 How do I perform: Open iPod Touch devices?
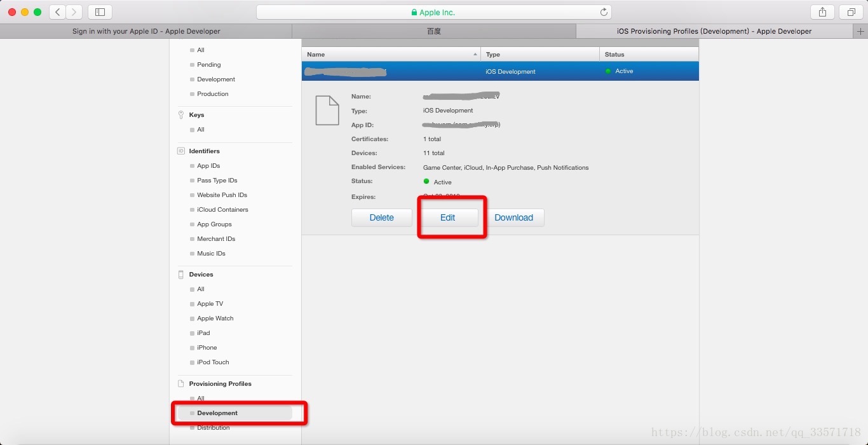coord(213,362)
